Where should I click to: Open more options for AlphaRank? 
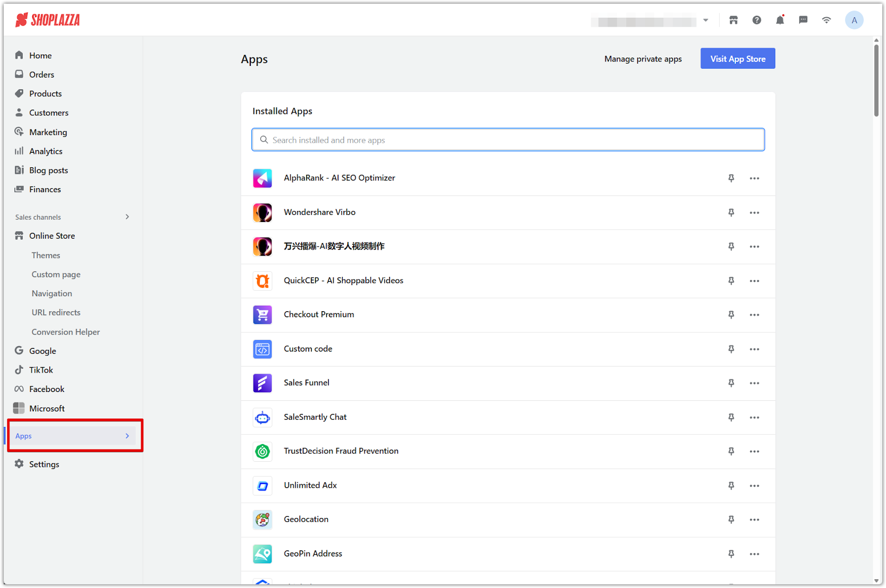[x=754, y=178]
